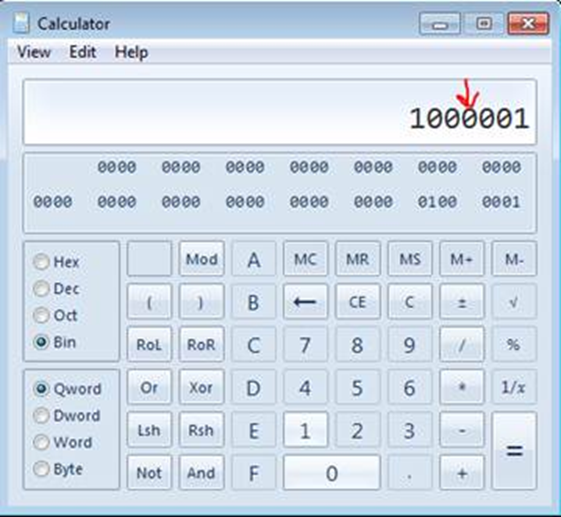The width and height of the screenshot is (561, 517).
Task: Click the RoL rotate left button
Action: [149, 344]
